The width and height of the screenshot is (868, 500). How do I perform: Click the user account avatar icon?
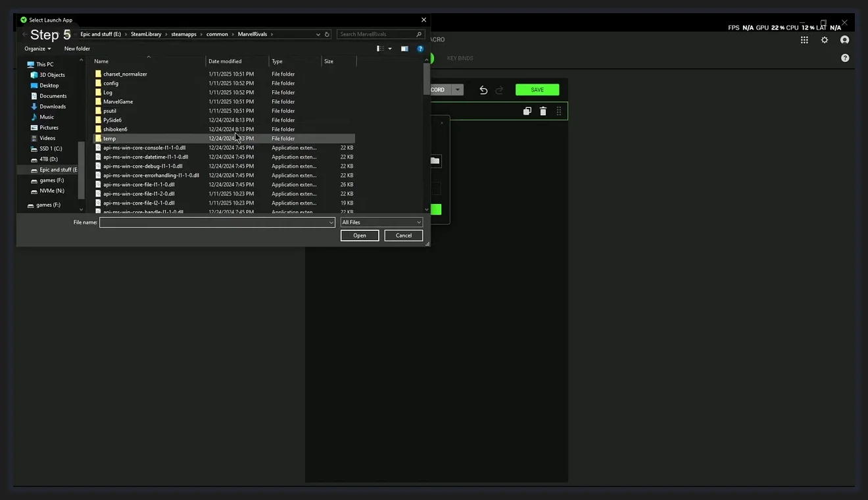[x=845, y=39]
